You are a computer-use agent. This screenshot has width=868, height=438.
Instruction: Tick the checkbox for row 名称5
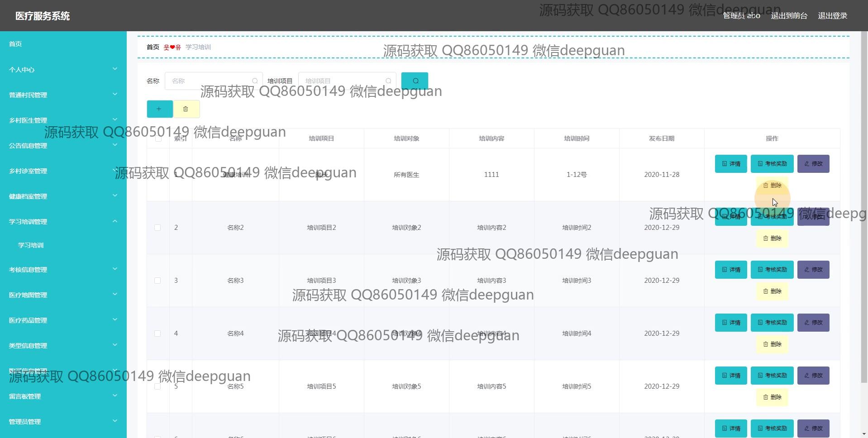(x=157, y=386)
